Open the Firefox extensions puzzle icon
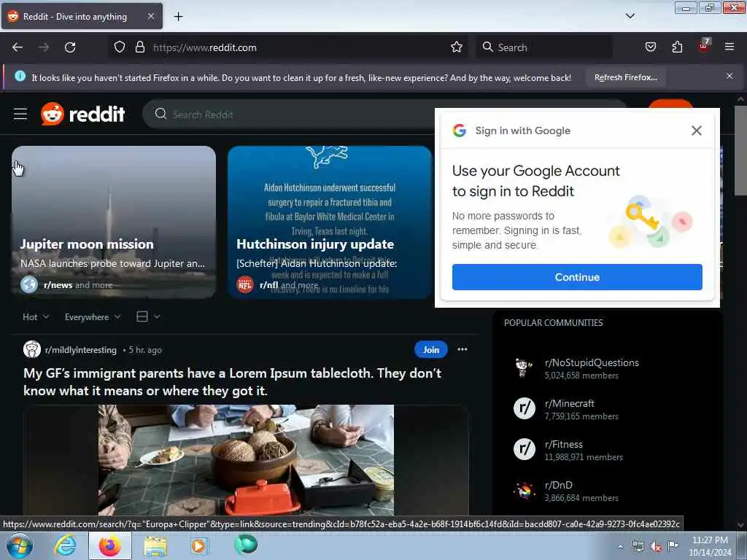This screenshot has width=747, height=560. tap(677, 47)
